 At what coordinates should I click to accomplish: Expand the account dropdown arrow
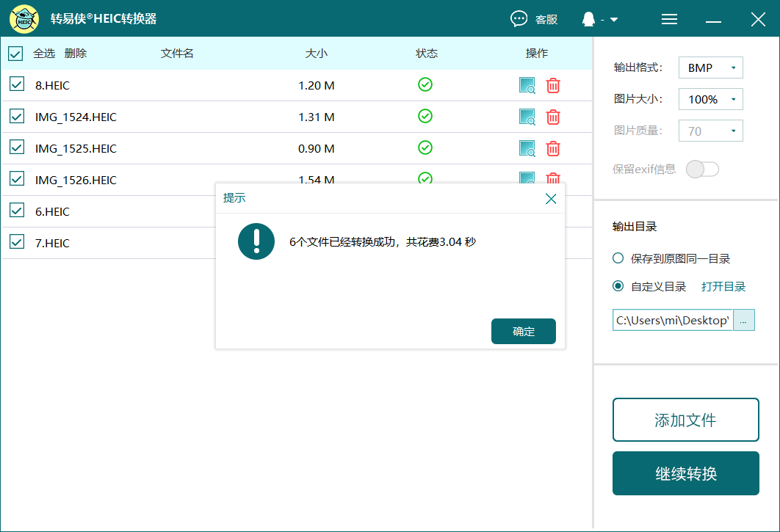pos(614,20)
